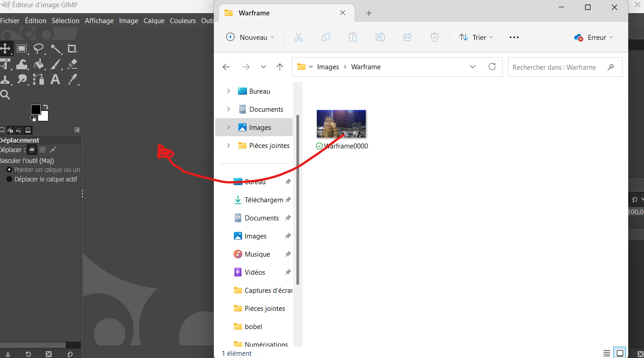Switch Explorer to large thumbnails view
644x358 pixels.
620,353
